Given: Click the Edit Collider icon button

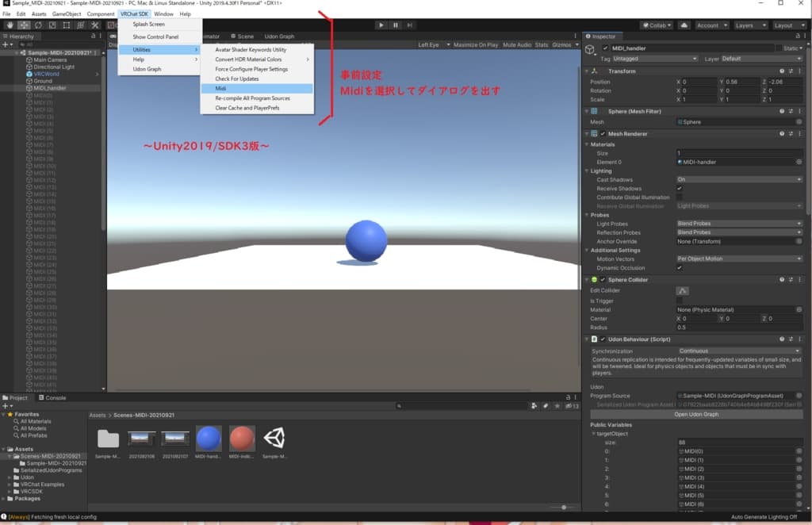Looking at the screenshot, I should click(682, 290).
